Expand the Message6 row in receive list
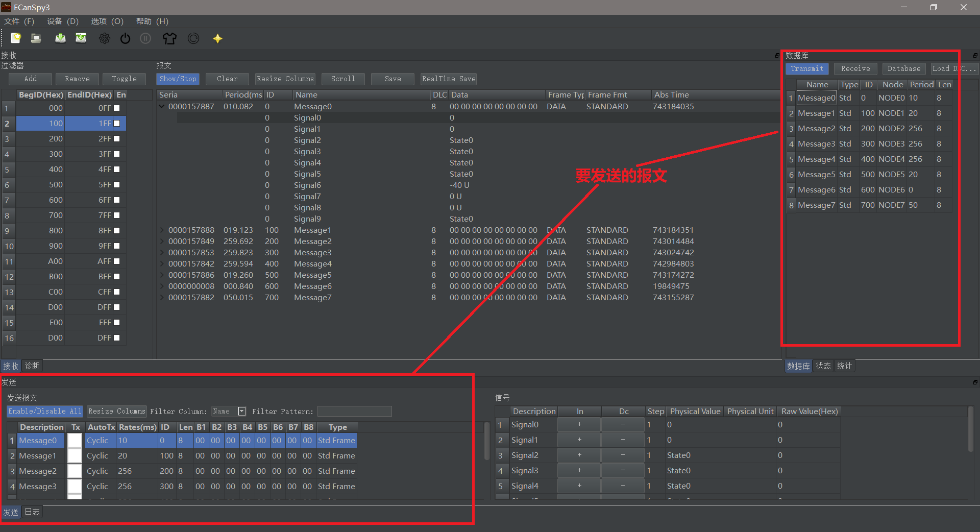Image resolution: width=980 pixels, height=532 pixels. pyautogui.click(x=162, y=286)
